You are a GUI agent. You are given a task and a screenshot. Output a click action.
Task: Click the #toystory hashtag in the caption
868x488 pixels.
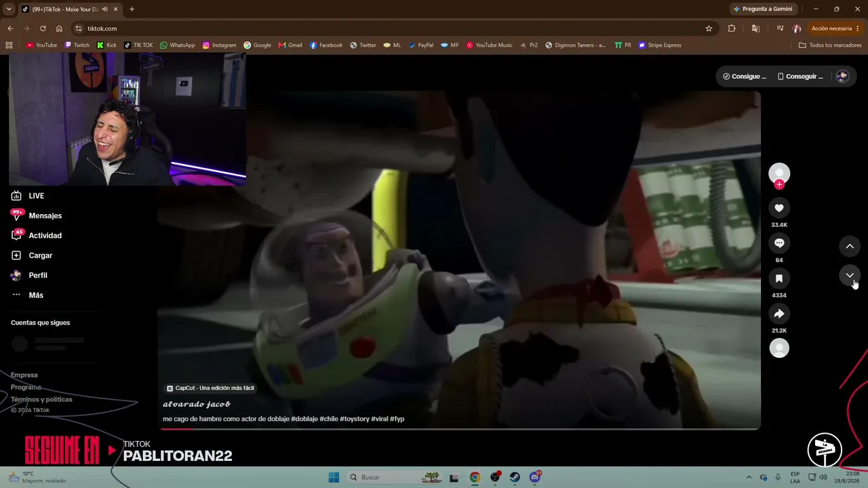pyautogui.click(x=354, y=419)
